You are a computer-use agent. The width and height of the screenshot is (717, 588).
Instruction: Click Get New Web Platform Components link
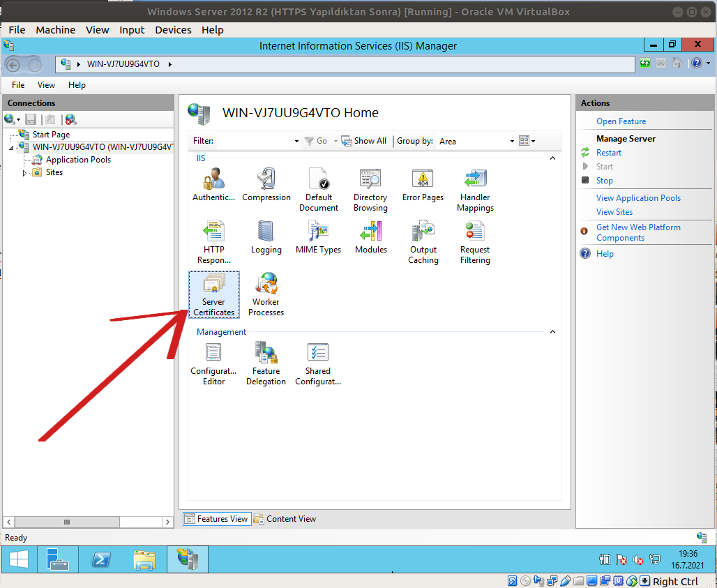click(638, 232)
